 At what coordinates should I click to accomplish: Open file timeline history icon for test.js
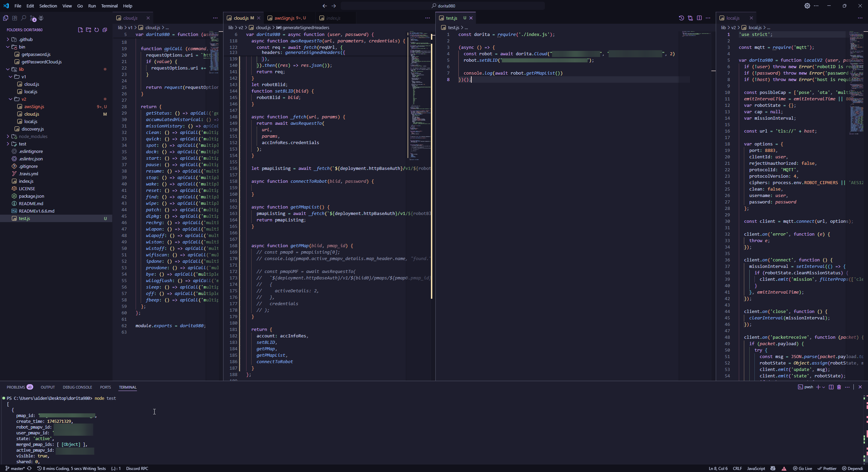681,18
